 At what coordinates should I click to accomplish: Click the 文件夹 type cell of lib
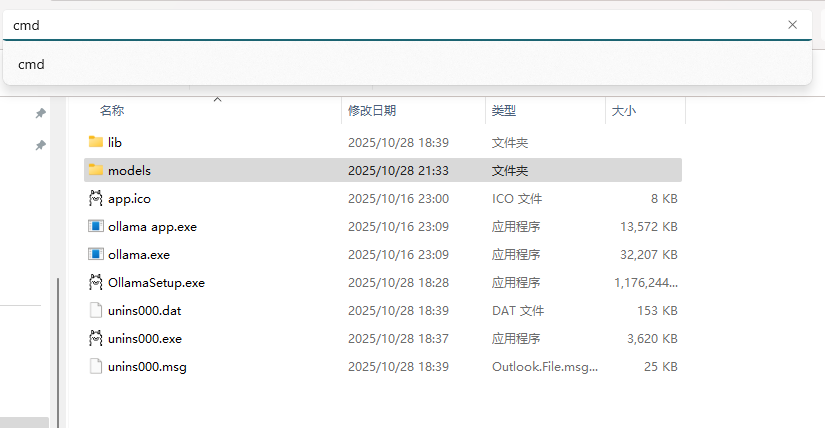(x=510, y=143)
